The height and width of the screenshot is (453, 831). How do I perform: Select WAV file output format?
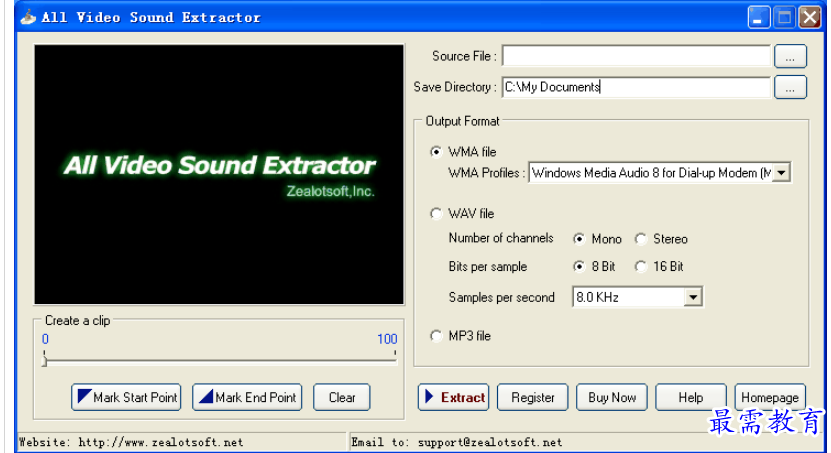[436, 214]
